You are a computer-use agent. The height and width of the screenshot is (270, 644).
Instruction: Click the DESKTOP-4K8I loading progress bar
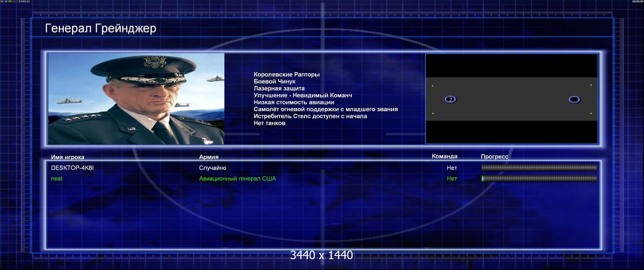point(539,168)
